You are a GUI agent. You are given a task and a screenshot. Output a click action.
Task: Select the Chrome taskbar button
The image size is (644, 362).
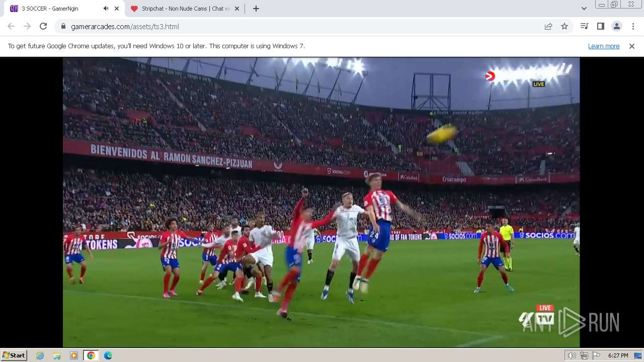pyautogui.click(x=91, y=355)
